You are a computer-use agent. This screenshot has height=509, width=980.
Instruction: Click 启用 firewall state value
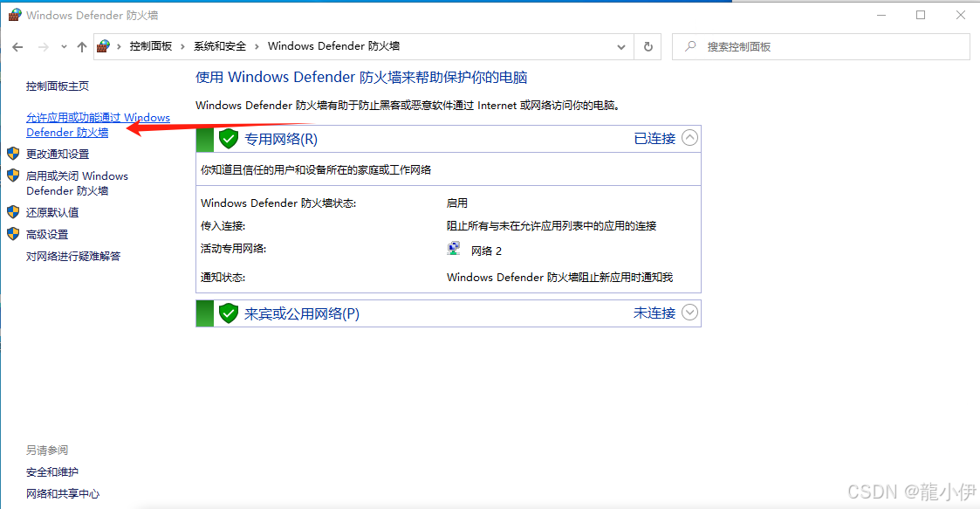pos(457,203)
